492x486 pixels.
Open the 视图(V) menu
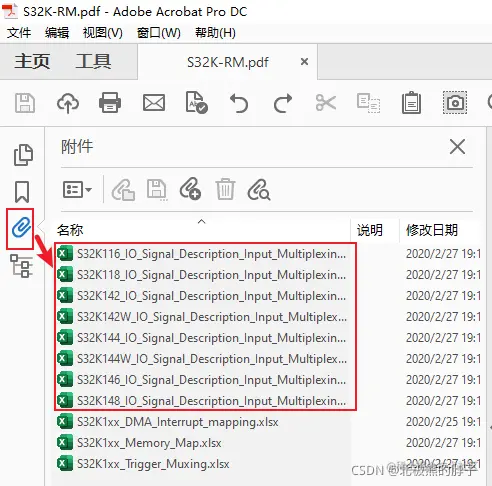click(102, 33)
